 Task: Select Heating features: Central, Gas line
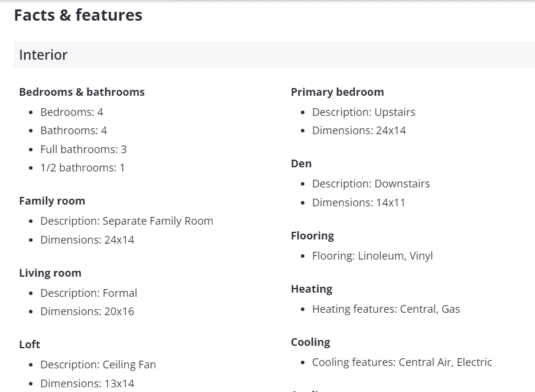pyautogui.click(x=386, y=309)
